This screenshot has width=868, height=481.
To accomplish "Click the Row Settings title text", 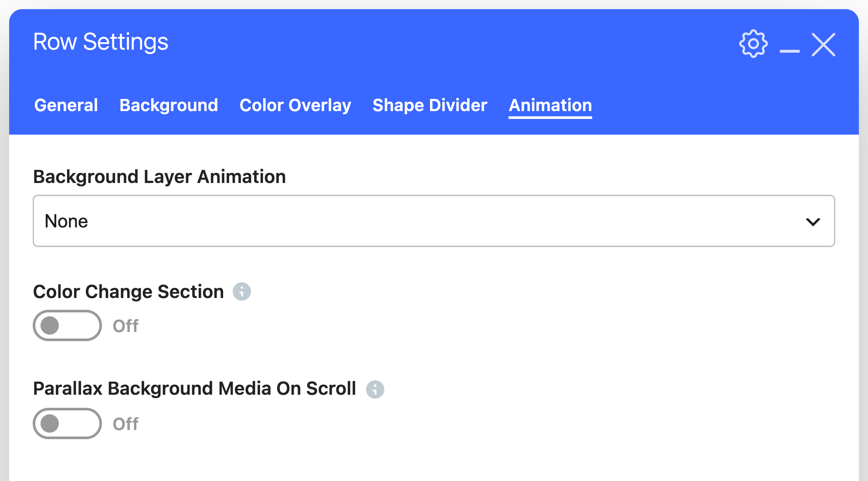I will [101, 42].
